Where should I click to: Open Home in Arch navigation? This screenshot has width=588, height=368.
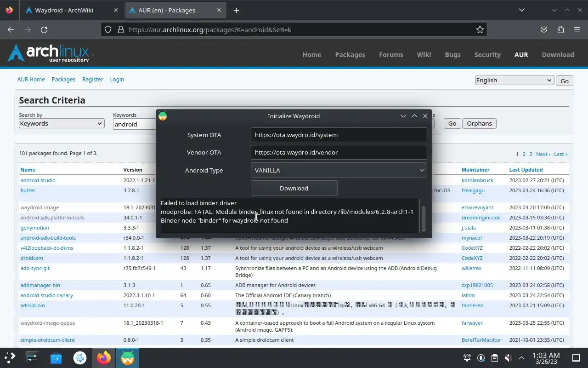(x=311, y=54)
